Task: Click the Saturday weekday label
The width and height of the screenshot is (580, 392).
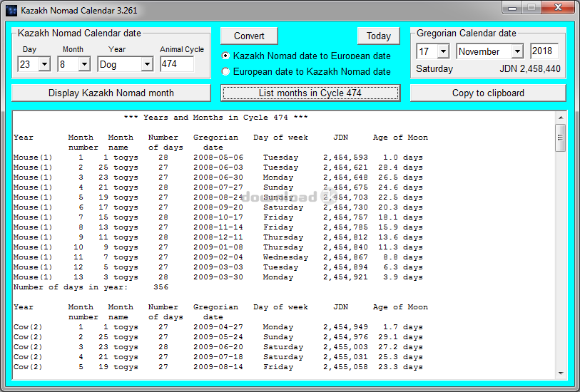Action: coord(434,69)
